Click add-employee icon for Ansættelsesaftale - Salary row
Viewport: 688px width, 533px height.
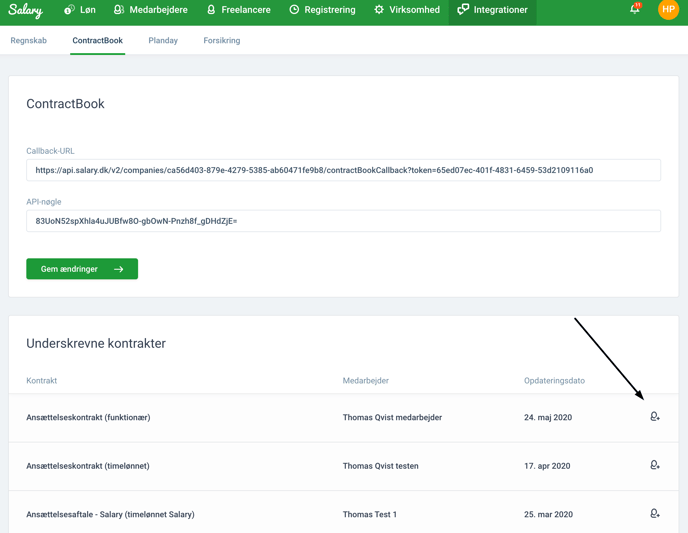655,513
